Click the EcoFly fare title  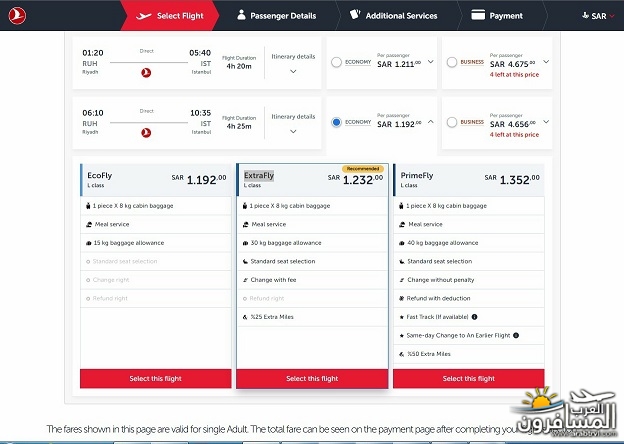pos(99,175)
